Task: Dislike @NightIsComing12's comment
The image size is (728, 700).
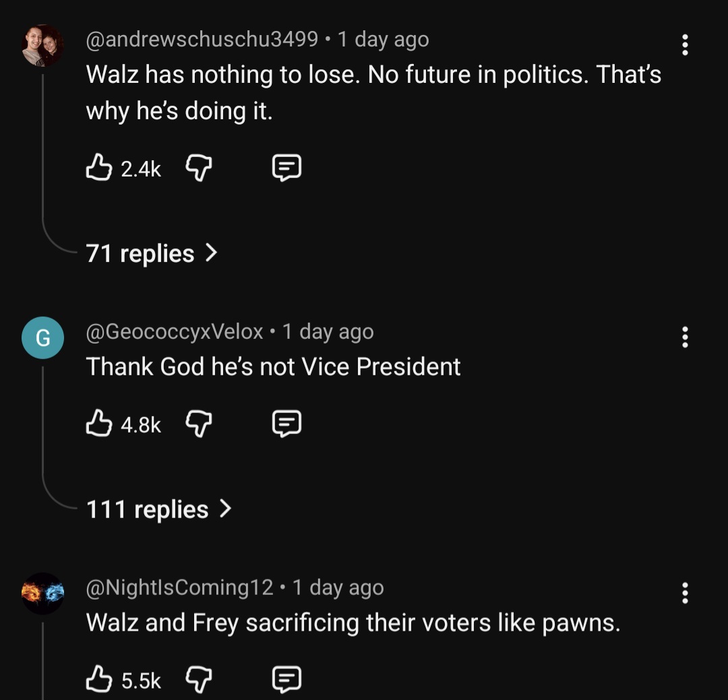Action: pyautogui.click(x=198, y=679)
